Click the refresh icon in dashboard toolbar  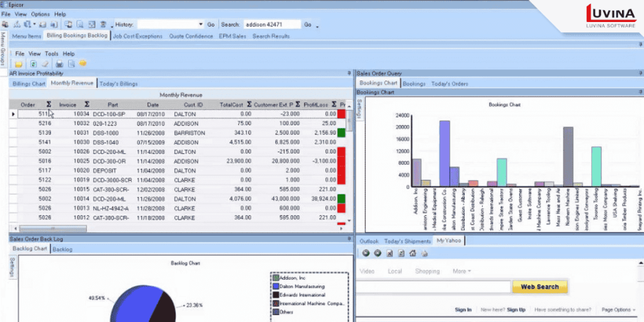tap(33, 64)
